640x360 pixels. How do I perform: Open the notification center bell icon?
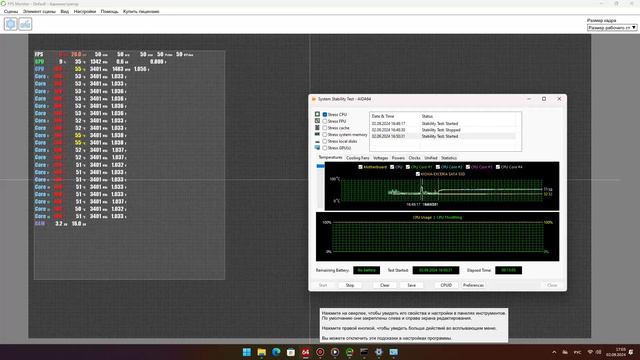pyautogui.click(x=631, y=352)
